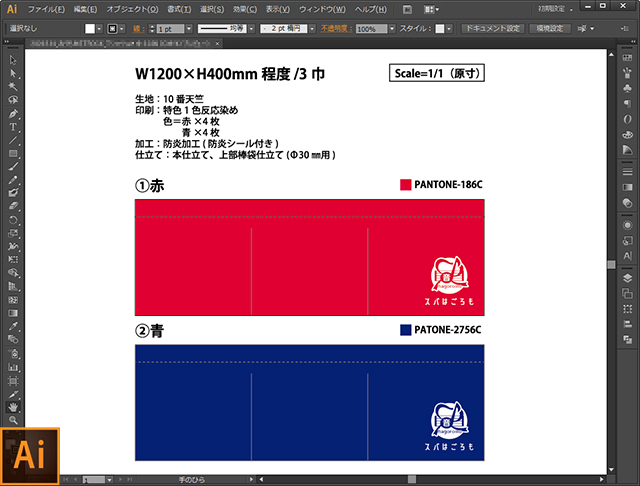
Task: Expand the stroke color dropdown arrow
Action: point(122,29)
